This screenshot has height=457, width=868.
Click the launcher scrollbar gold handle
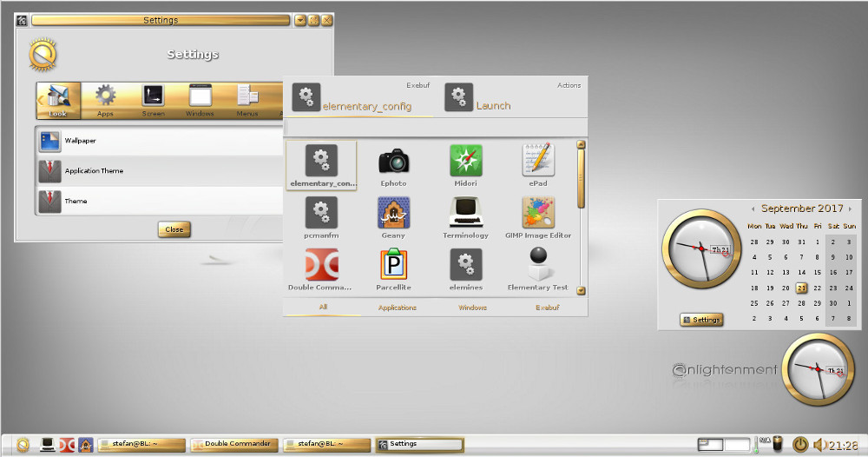click(x=581, y=178)
